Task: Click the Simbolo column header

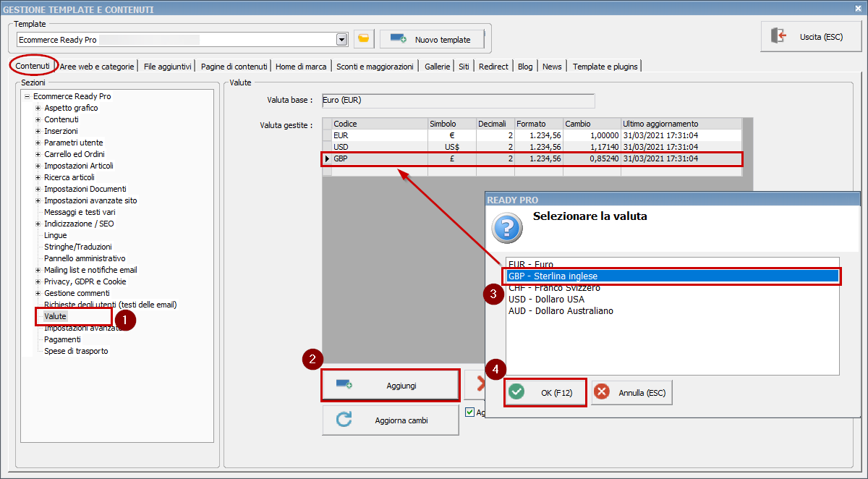Action: tap(451, 124)
